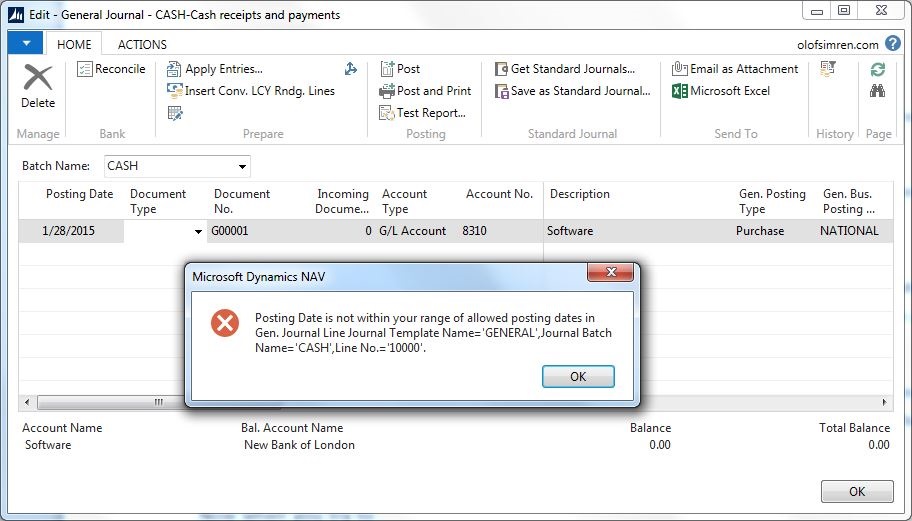Click the Document No. column header
This screenshot has height=521, width=912.
(x=241, y=201)
